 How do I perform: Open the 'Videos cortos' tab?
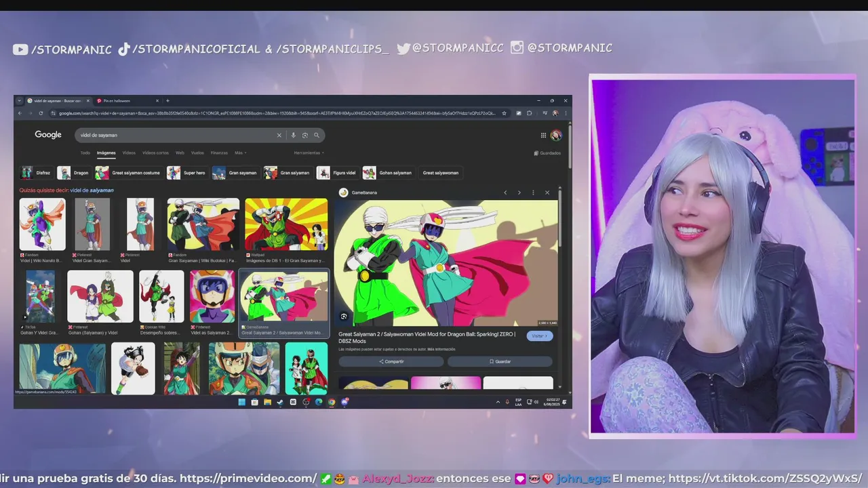coord(155,152)
